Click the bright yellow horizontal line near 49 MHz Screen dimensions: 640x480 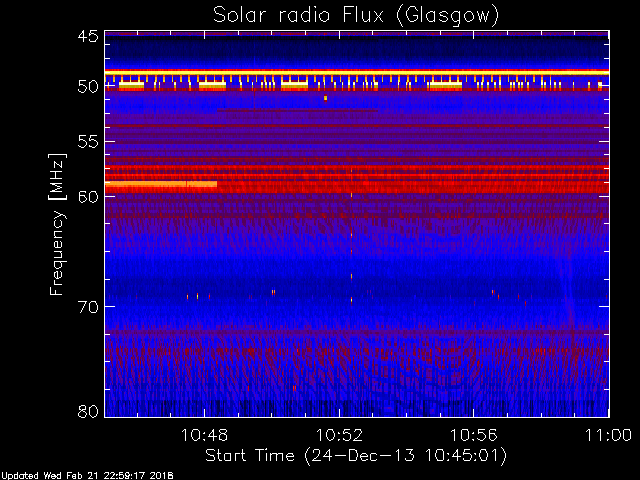(357, 72)
